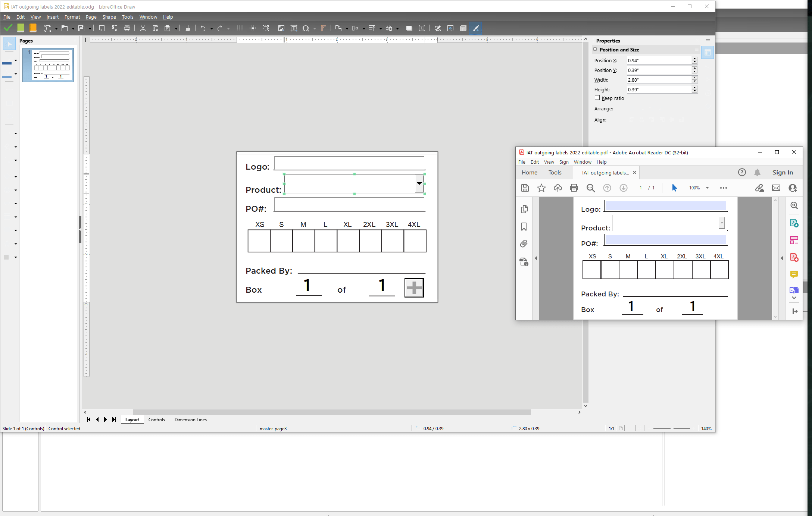Check the 4XL size box in the PDF form
The height and width of the screenshot is (516, 812).
[x=719, y=270]
